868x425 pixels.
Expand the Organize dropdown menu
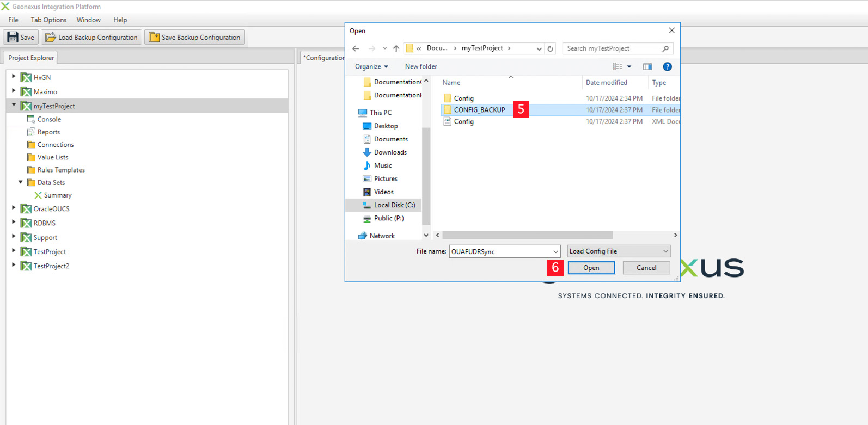(x=371, y=66)
